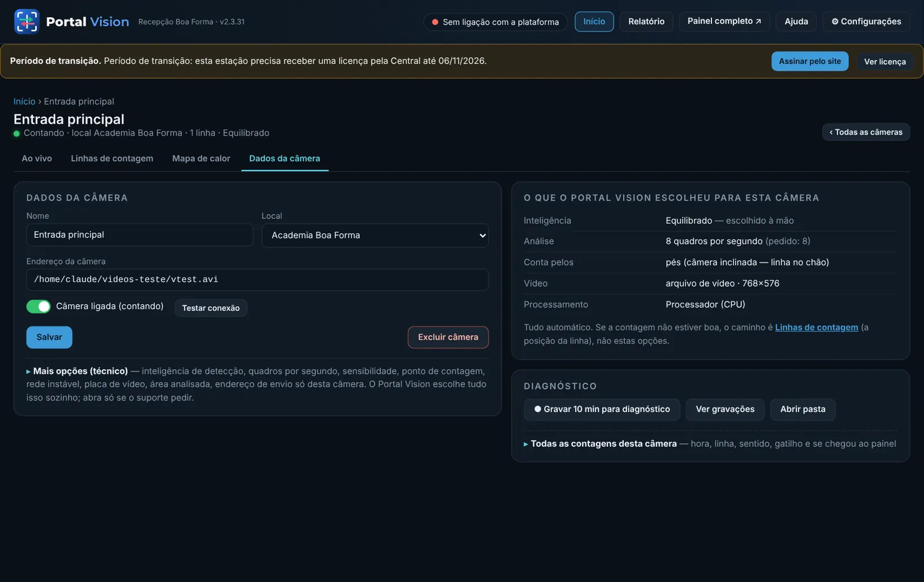Select the Dados da câmera tab

[x=285, y=158]
